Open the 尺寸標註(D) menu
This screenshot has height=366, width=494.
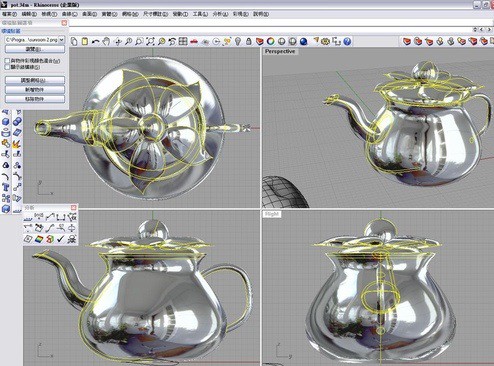point(155,14)
